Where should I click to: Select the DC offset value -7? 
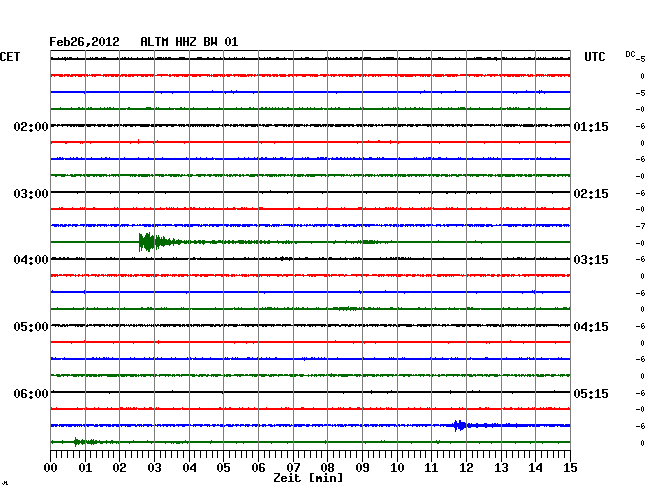(640, 226)
